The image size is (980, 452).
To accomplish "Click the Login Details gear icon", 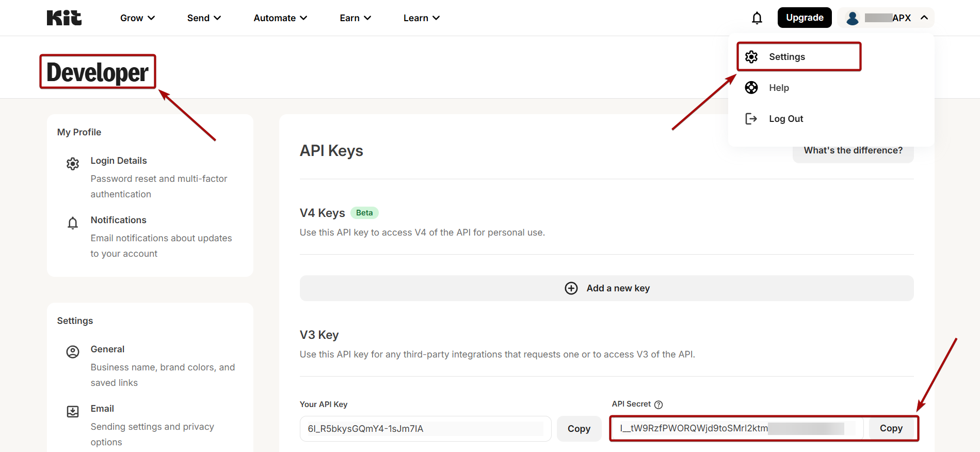I will pos(73,164).
